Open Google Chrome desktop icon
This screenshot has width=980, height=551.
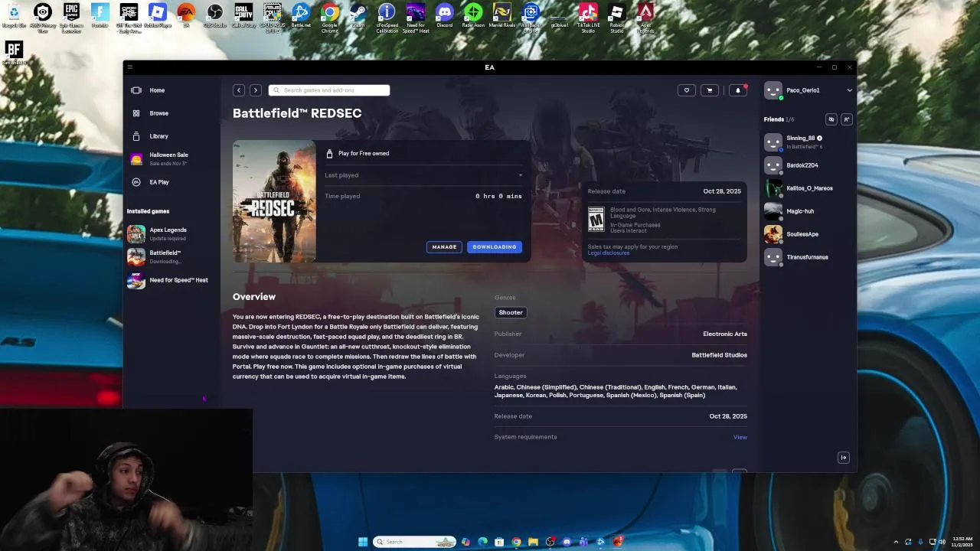pyautogui.click(x=330, y=18)
